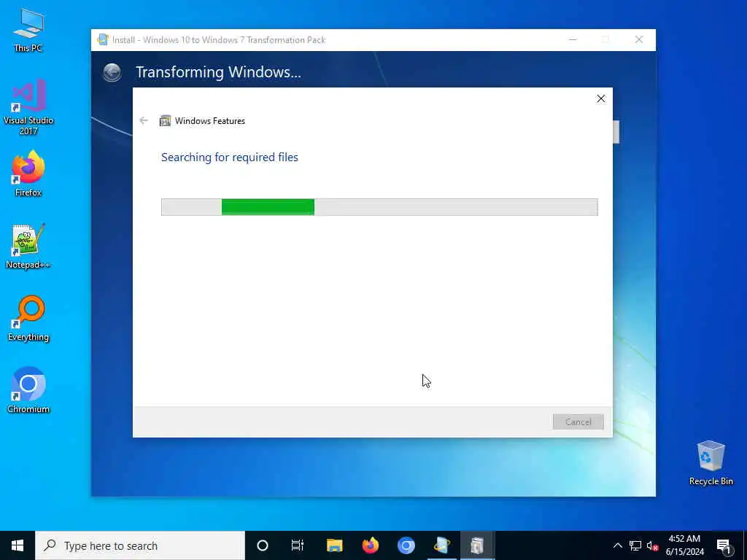Image resolution: width=747 pixels, height=560 pixels.
Task: Open the Recycle Bin
Action: [x=711, y=463]
